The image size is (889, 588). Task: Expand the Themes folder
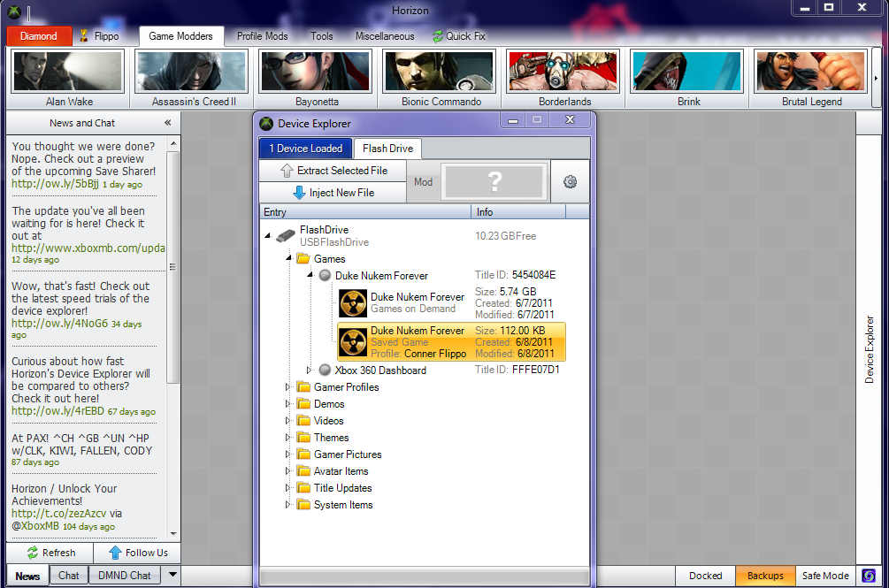click(x=287, y=438)
